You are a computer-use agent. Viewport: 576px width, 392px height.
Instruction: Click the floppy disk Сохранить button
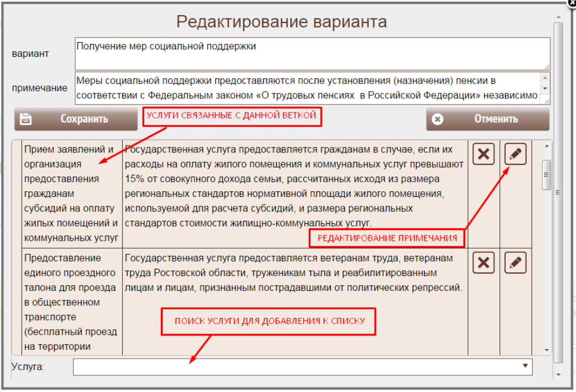coord(76,119)
